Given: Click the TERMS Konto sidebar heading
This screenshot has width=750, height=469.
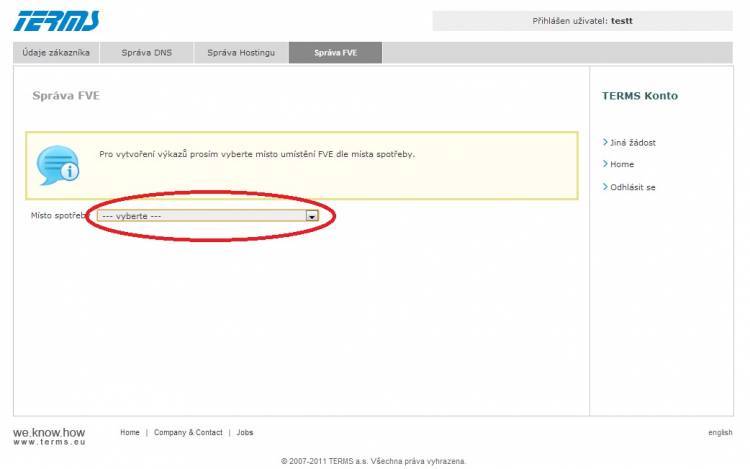Looking at the screenshot, I should pos(640,96).
